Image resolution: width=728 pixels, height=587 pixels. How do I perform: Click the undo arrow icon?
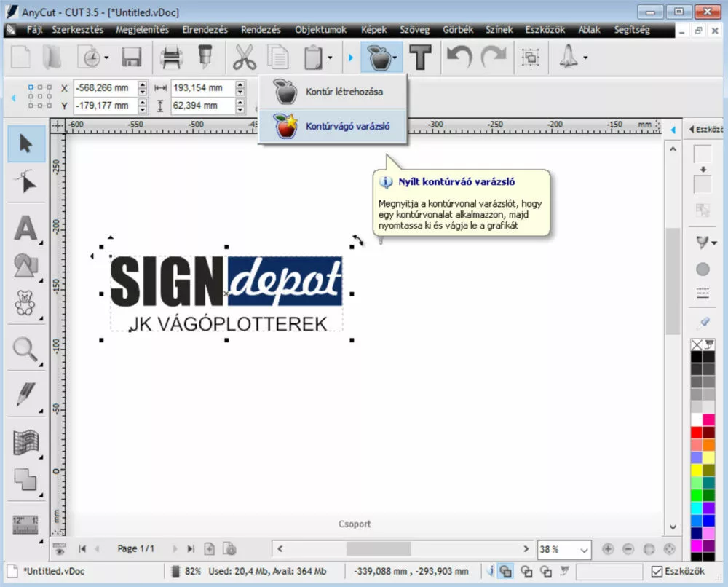[x=459, y=57]
